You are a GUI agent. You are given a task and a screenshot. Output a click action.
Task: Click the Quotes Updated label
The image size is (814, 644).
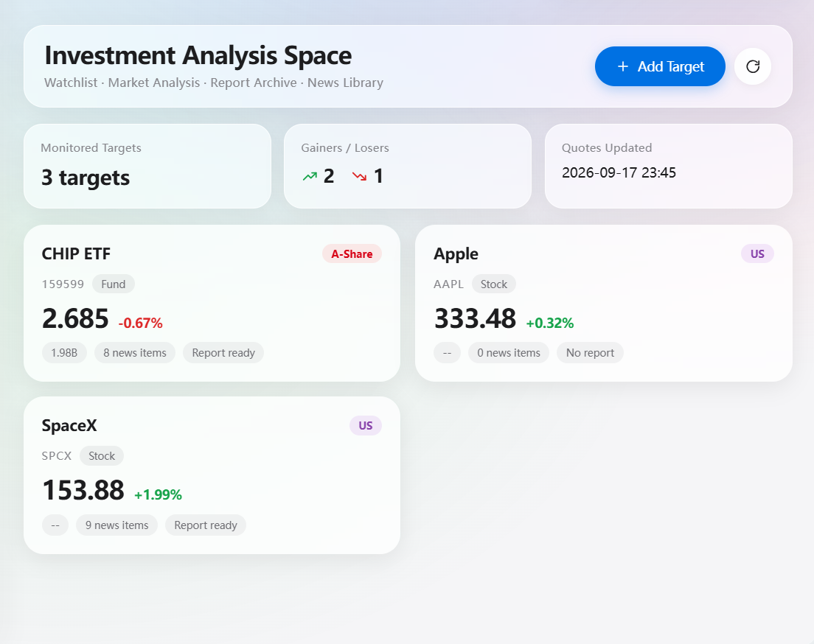607,148
